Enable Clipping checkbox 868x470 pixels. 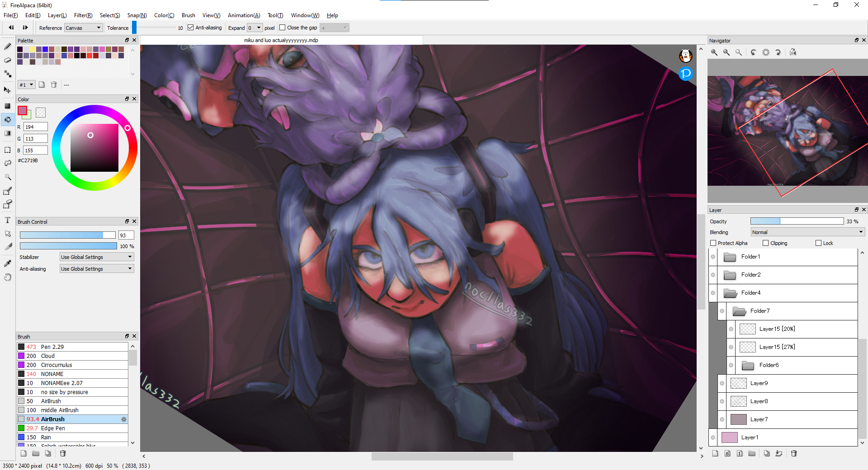[766, 243]
